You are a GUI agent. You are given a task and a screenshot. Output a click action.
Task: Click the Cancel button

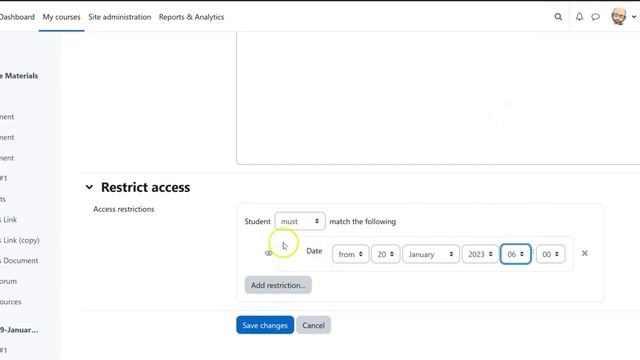[x=313, y=325]
